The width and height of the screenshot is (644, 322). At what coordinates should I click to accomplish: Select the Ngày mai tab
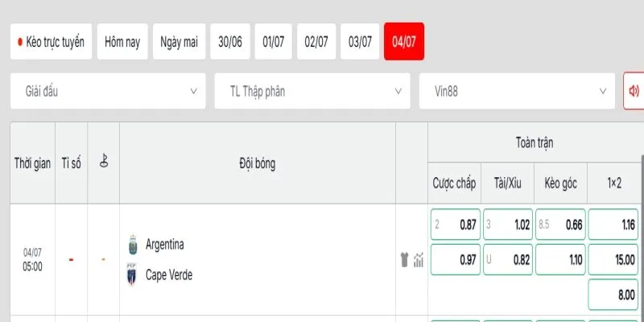coord(179,42)
